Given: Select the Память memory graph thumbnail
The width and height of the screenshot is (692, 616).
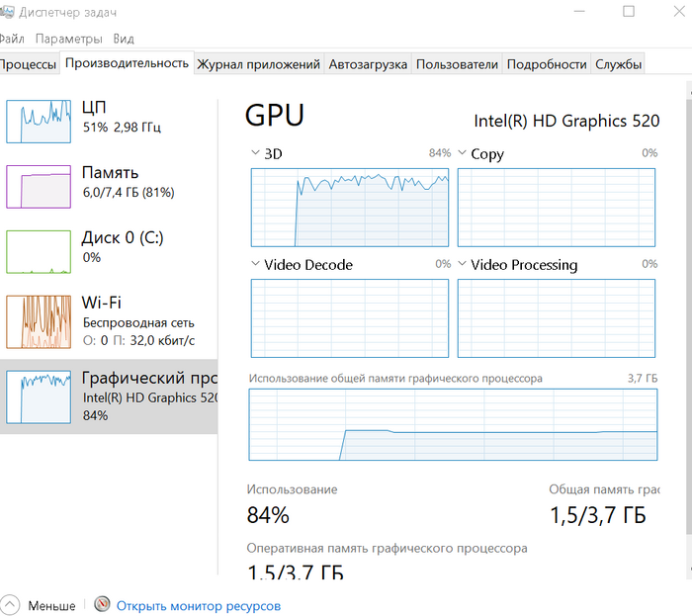Looking at the screenshot, I should 39,187.
